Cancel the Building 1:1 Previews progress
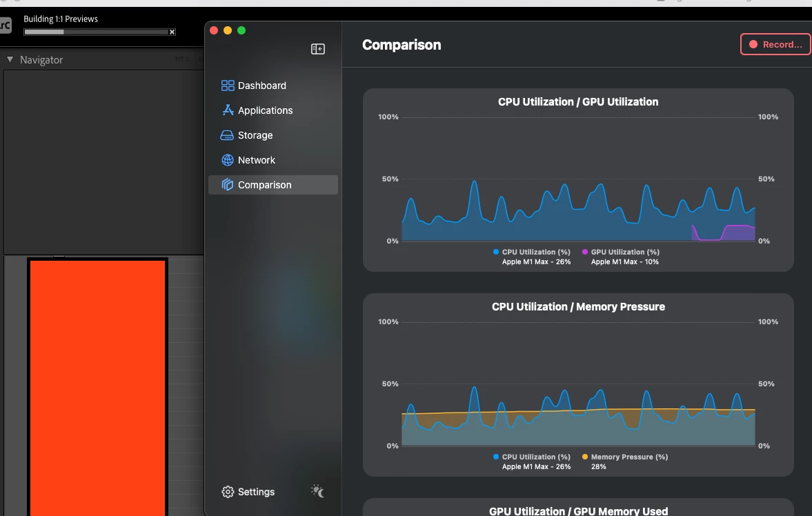Image resolution: width=812 pixels, height=516 pixels. pos(172,32)
